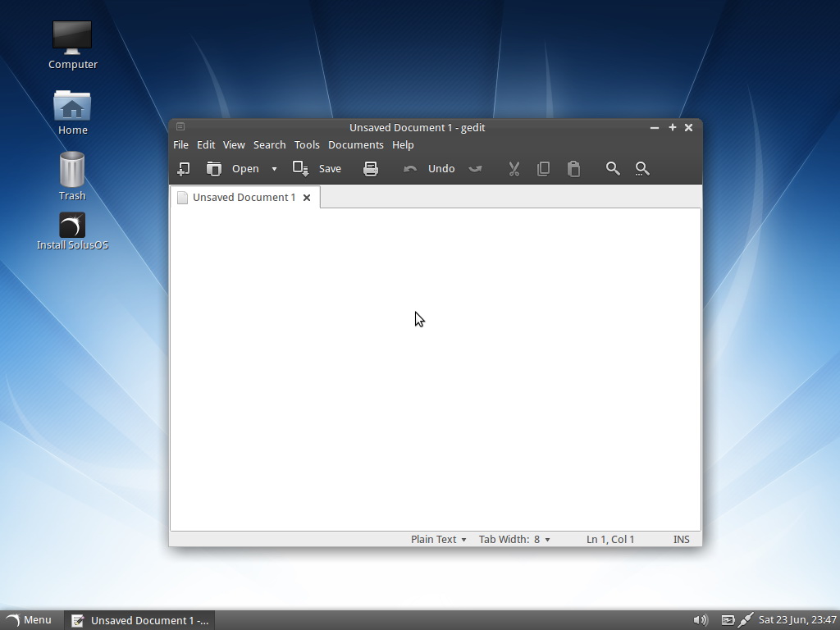The width and height of the screenshot is (840, 630).
Task: Click the Open text button
Action: 245,169
